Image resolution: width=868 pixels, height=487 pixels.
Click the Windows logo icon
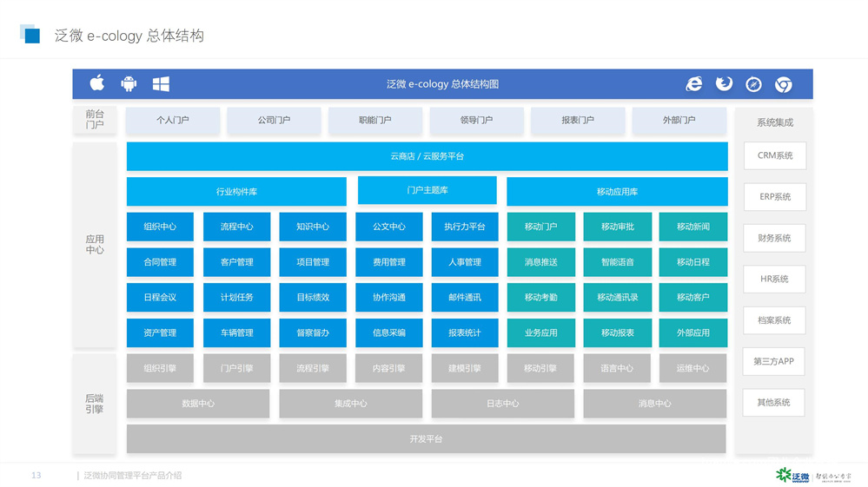161,84
